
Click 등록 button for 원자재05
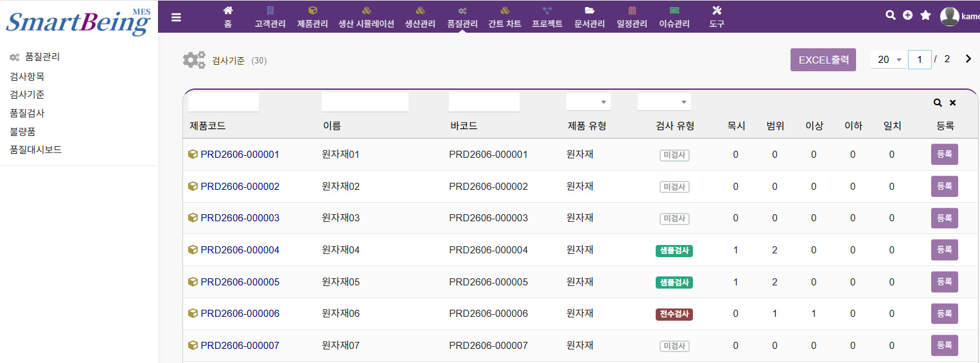click(x=945, y=282)
